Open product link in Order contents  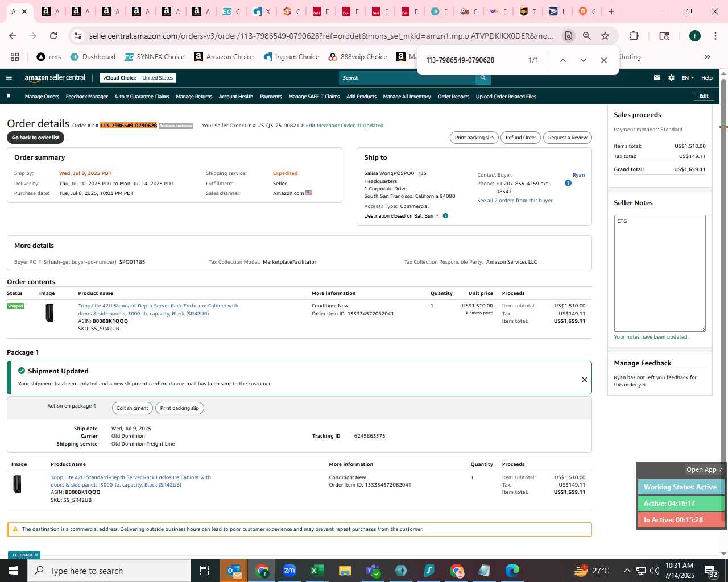(158, 310)
